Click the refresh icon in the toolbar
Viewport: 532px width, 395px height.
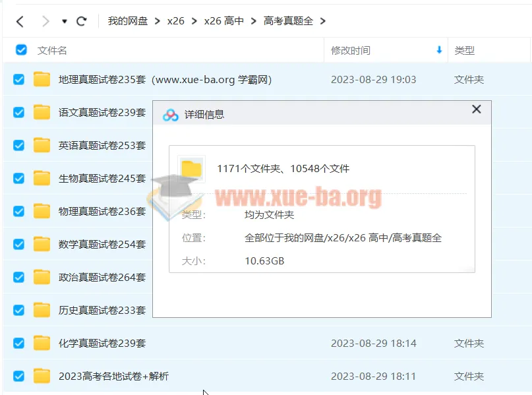point(81,20)
